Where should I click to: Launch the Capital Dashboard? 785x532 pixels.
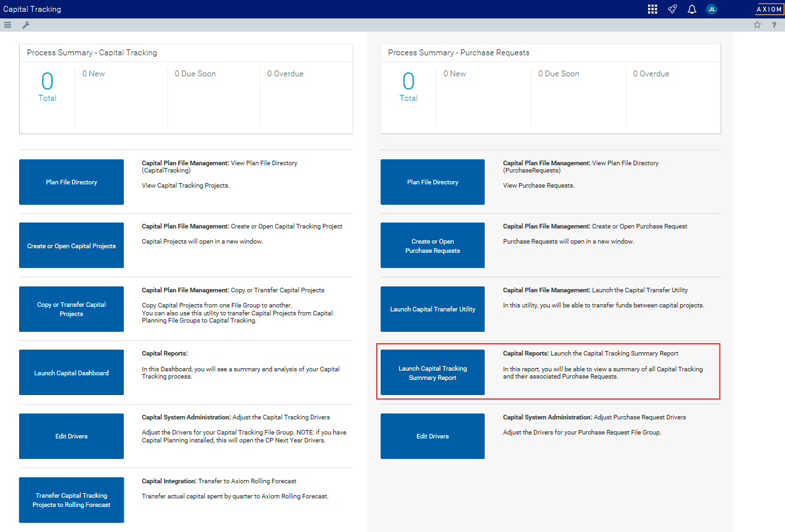point(71,372)
